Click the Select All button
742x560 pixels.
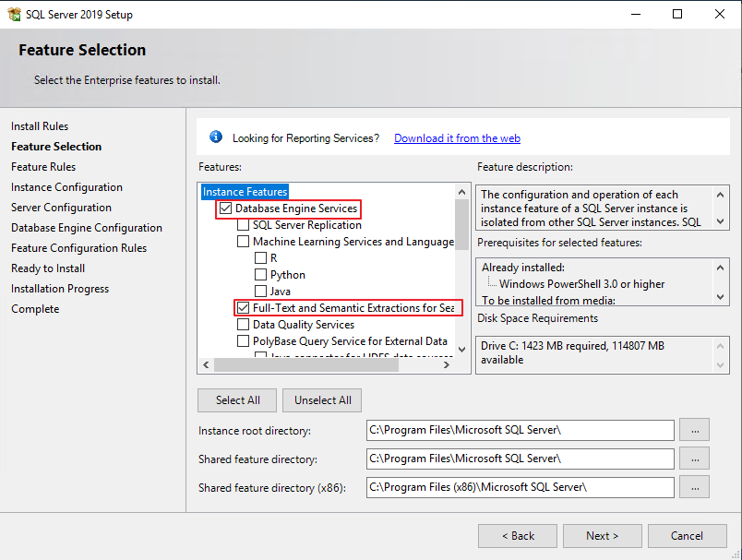pos(237,400)
